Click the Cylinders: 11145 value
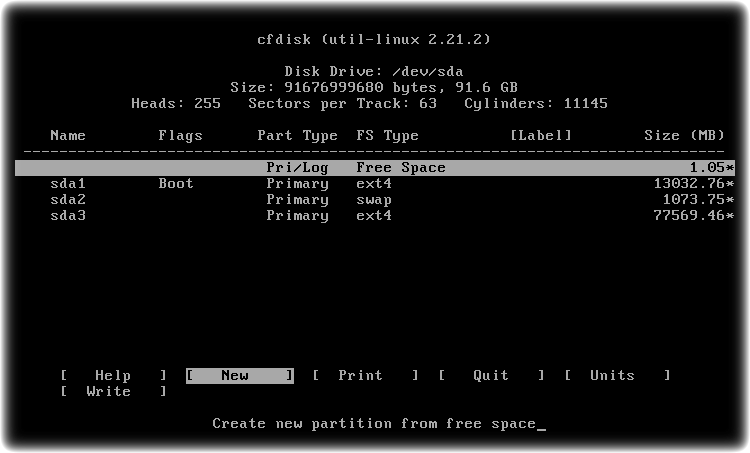The image size is (750, 453). (536, 104)
